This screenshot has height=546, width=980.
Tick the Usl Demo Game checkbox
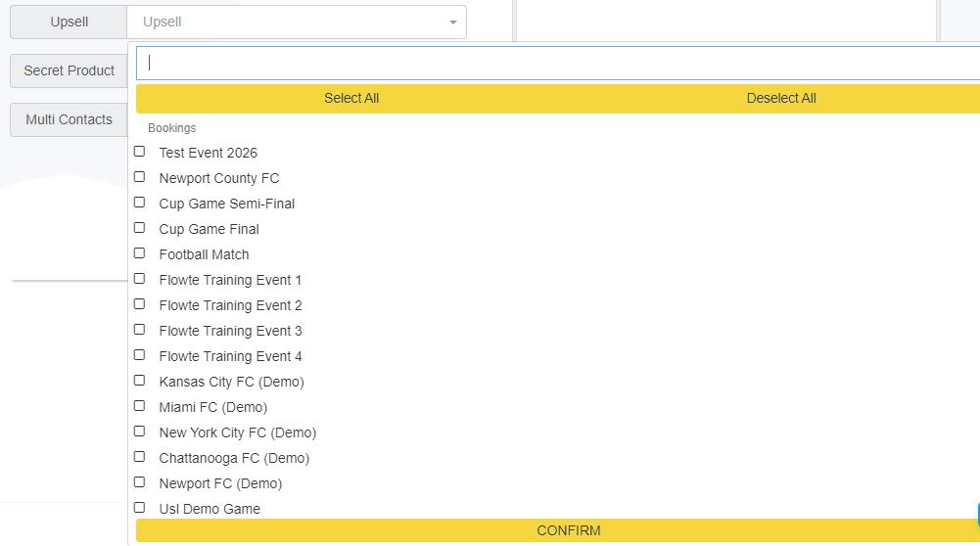(139, 508)
